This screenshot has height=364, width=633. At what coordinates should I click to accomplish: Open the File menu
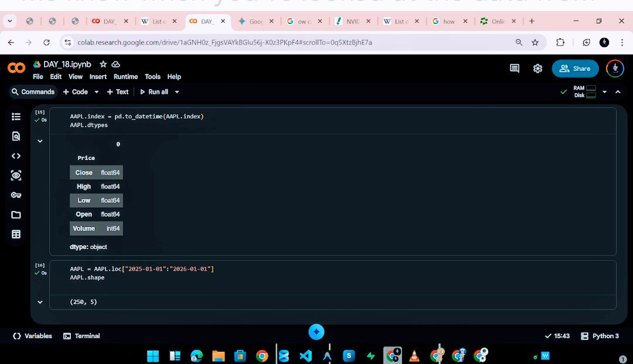pyautogui.click(x=38, y=77)
